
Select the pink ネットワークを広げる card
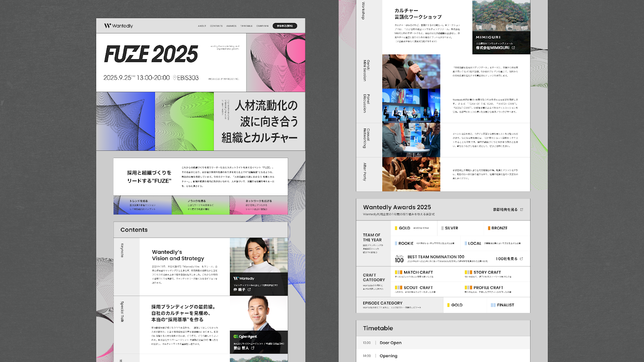pyautogui.click(x=259, y=205)
